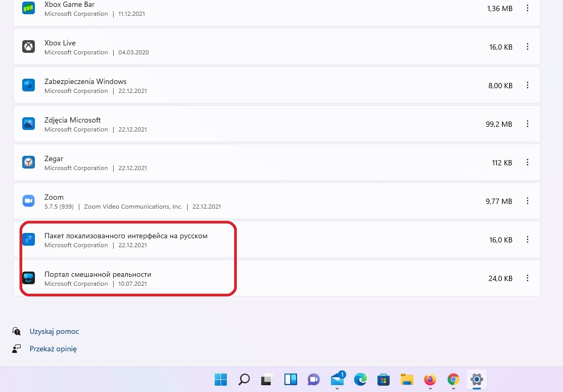Open Task View from taskbar
Screen dimensions: 563x392
267,379
